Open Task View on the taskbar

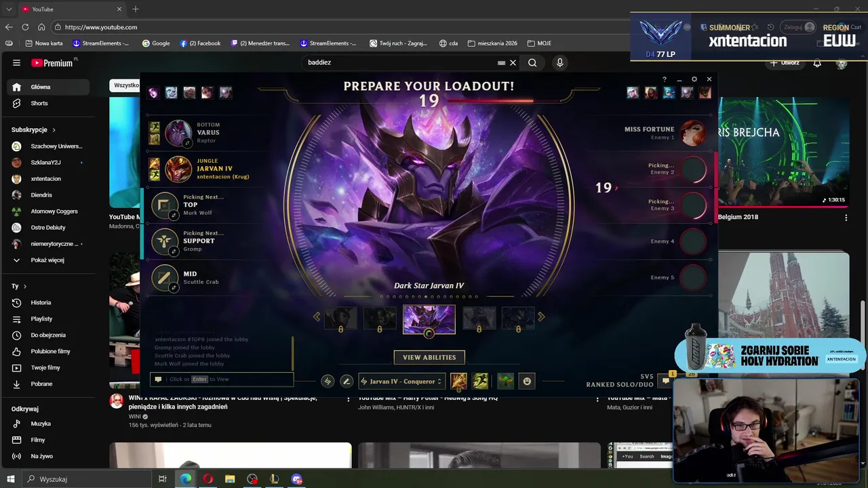[x=163, y=479]
